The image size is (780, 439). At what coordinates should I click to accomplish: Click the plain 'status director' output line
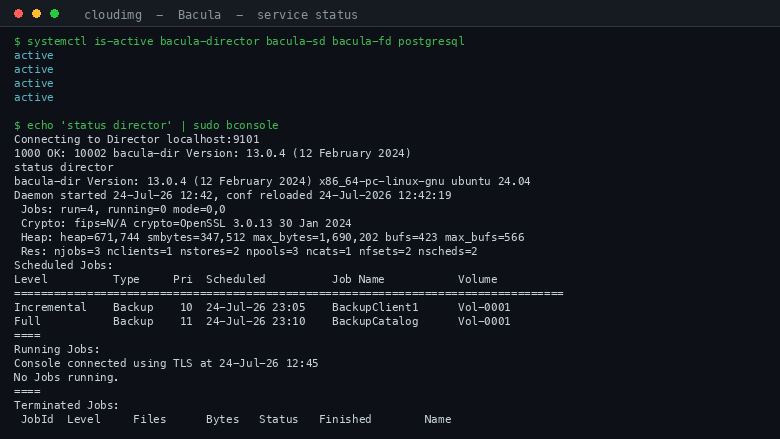[64, 167]
